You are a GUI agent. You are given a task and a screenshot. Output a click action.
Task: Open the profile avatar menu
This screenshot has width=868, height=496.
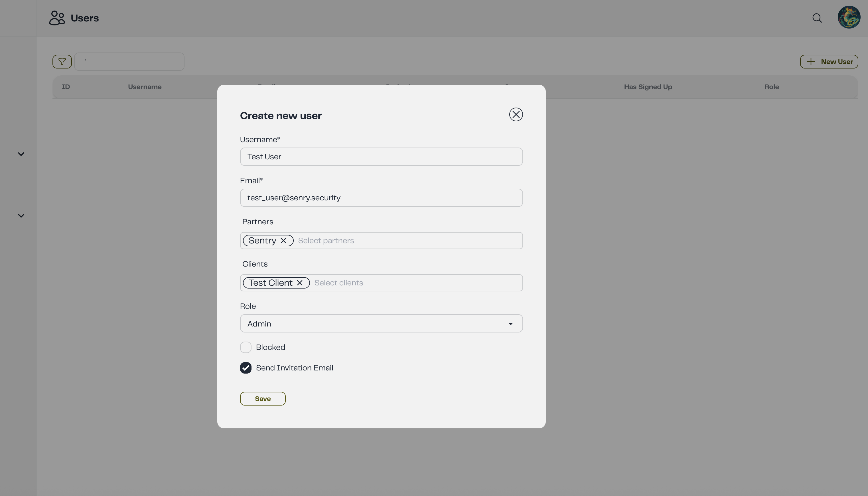(849, 17)
